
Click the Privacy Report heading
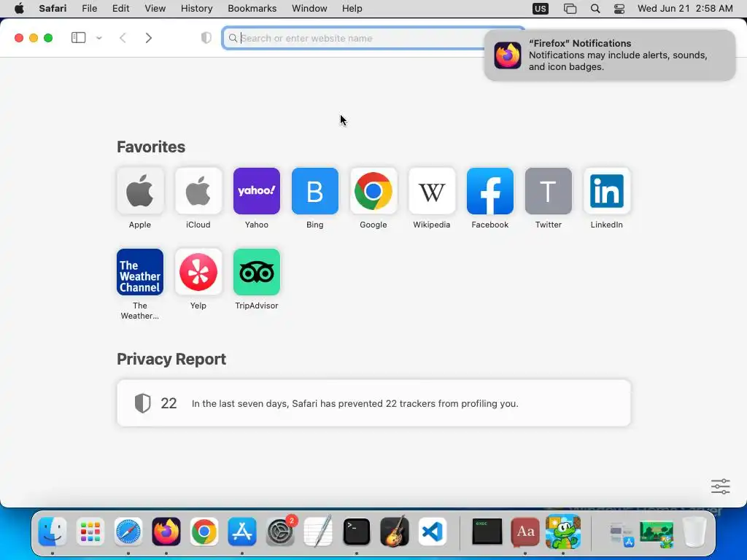tap(171, 359)
